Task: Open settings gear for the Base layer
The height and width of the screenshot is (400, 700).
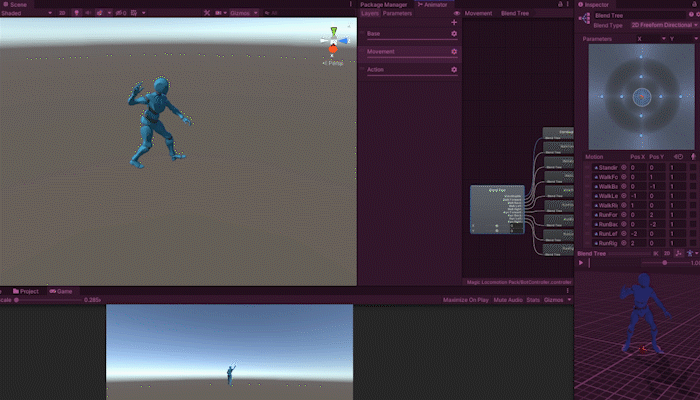Action: [x=454, y=34]
